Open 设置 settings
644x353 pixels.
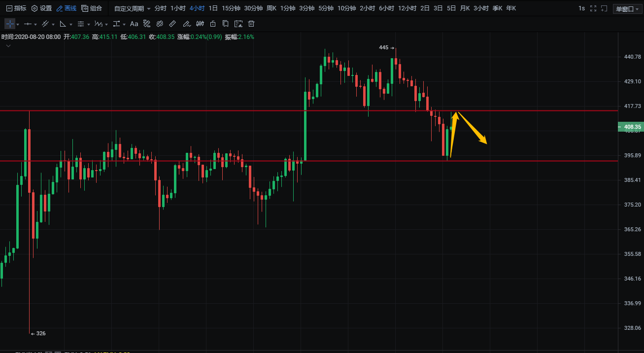[41, 8]
